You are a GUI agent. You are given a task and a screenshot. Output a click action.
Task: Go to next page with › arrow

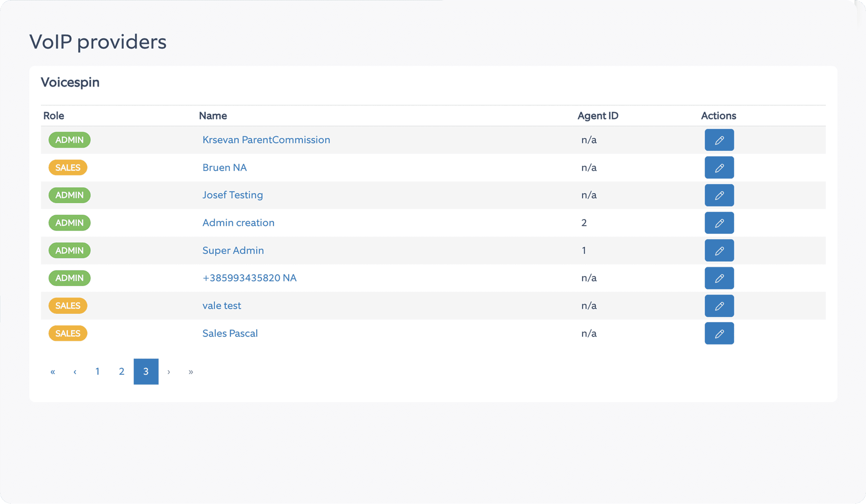tap(169, 372)
